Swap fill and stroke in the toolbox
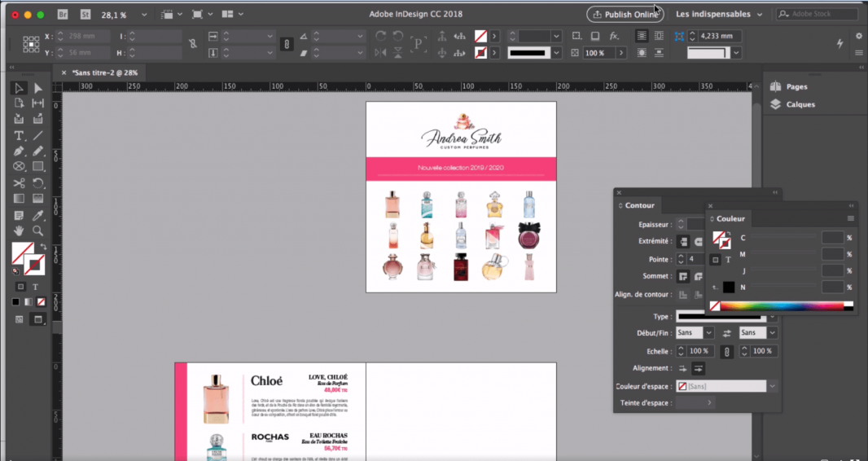The image size is (868, 461). [43, 247]
